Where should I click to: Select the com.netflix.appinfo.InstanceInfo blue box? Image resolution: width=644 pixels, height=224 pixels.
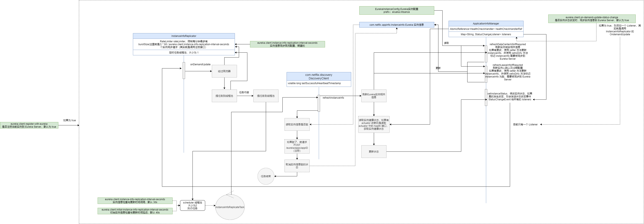click(396, 25)
